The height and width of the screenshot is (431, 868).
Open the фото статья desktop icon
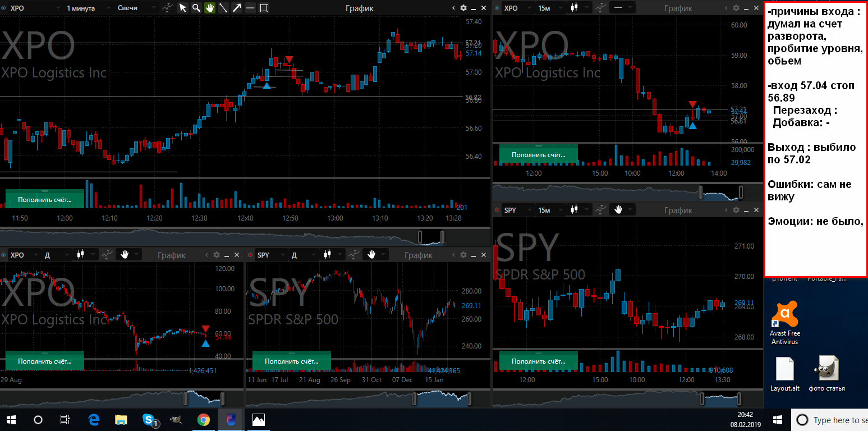(826, 374)
